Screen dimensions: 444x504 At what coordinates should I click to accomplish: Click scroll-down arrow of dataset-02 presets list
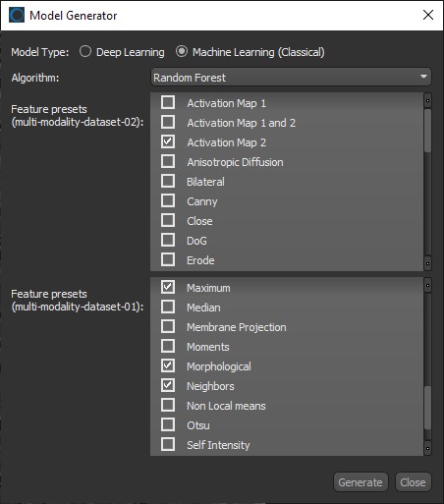(x=427, y=263)
